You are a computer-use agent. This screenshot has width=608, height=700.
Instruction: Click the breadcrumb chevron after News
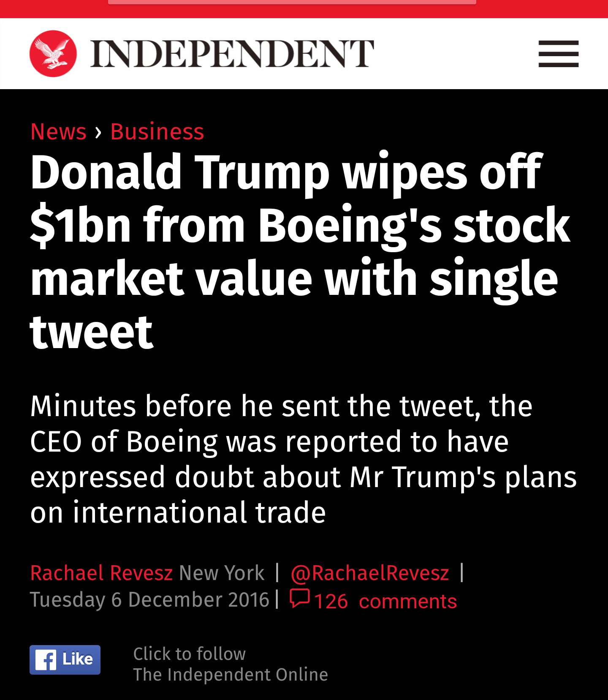pos(98,132)
